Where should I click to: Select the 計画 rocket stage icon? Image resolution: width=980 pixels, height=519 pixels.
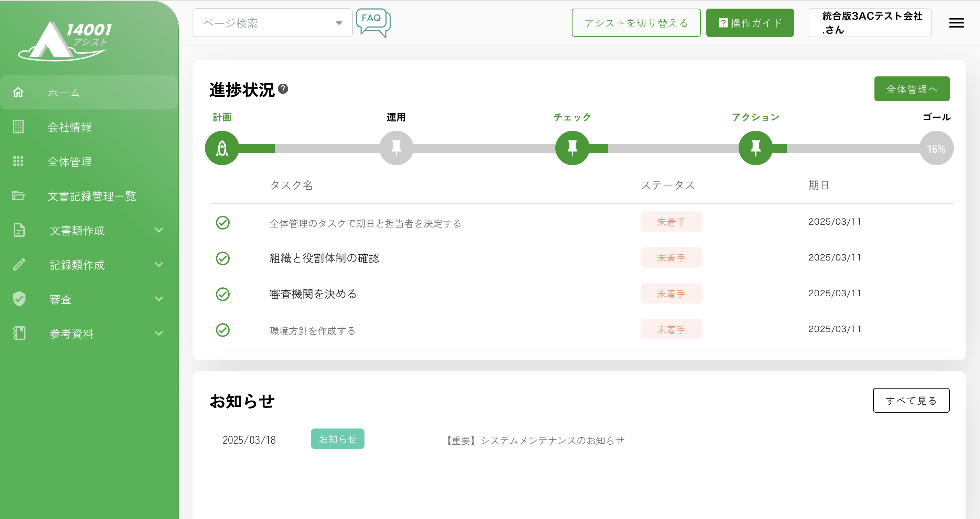pos(222,148)
